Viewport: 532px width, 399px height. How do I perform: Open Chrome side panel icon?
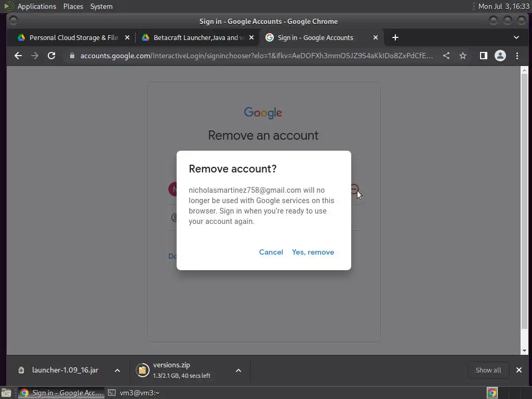click(484, 56)
